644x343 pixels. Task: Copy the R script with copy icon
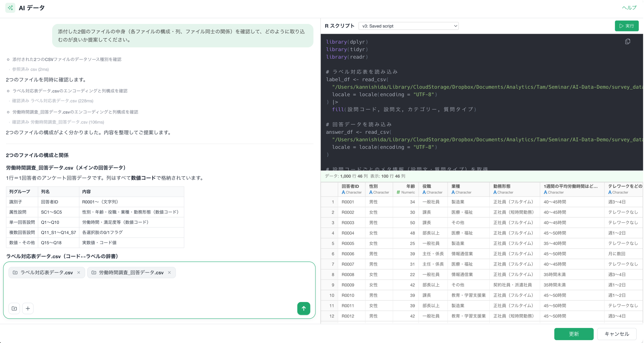coord(628,41)
